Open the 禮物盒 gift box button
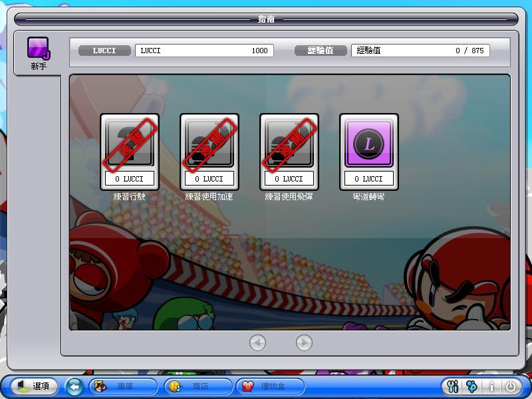This screenshot has height=399, width=532. tap(271, 386)
